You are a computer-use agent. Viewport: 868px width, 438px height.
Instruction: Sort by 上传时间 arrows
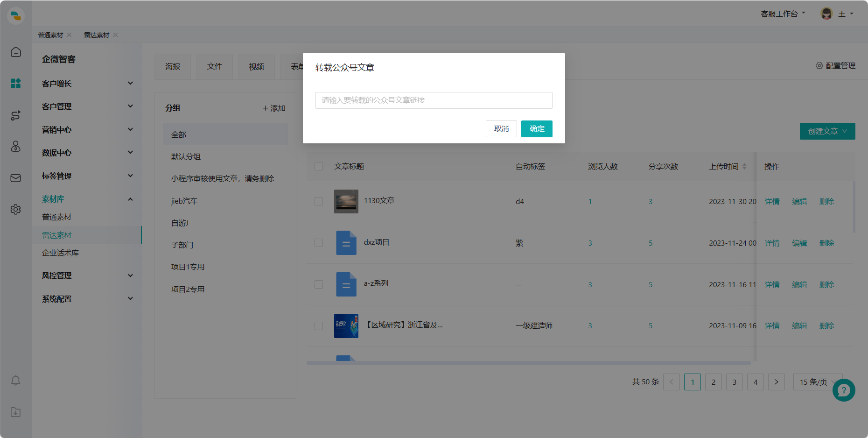coord(744,166)
